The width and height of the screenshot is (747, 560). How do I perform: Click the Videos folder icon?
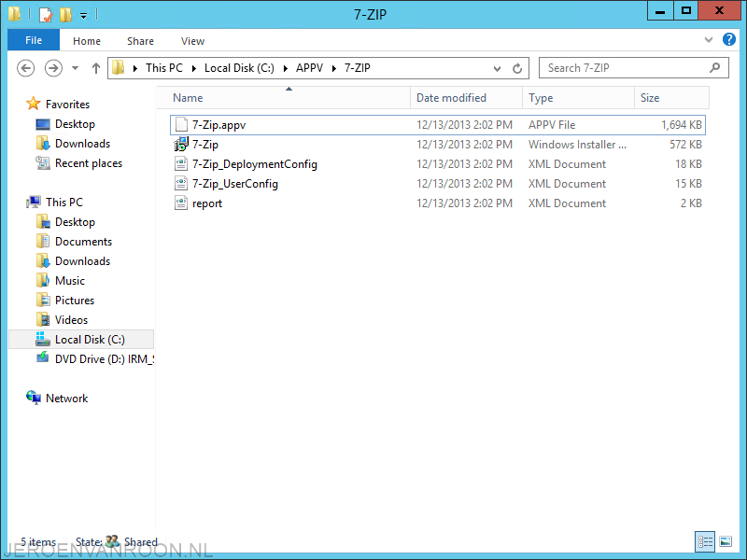tap(43, 319)
